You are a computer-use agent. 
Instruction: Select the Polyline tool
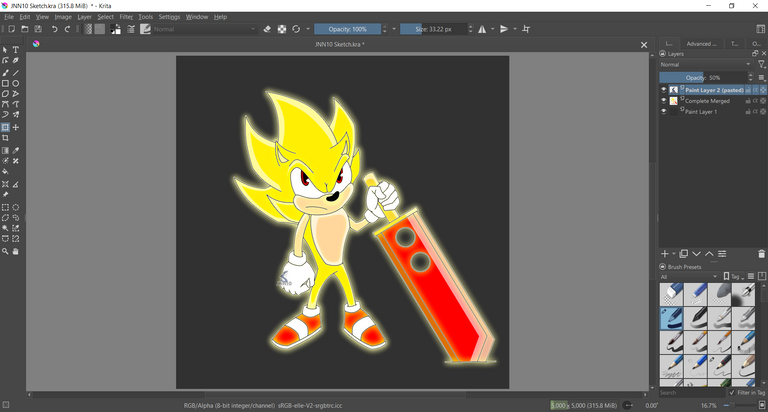[16, 94]
